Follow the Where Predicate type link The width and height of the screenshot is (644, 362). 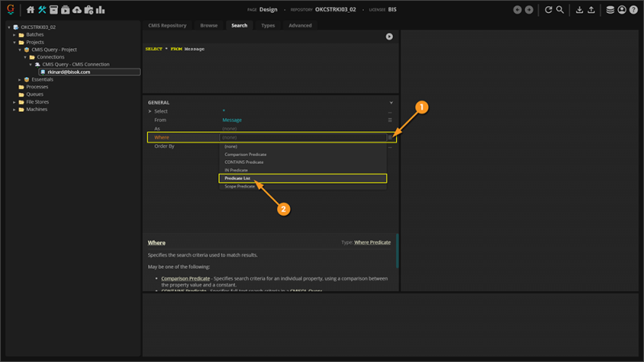coord(373,242)
